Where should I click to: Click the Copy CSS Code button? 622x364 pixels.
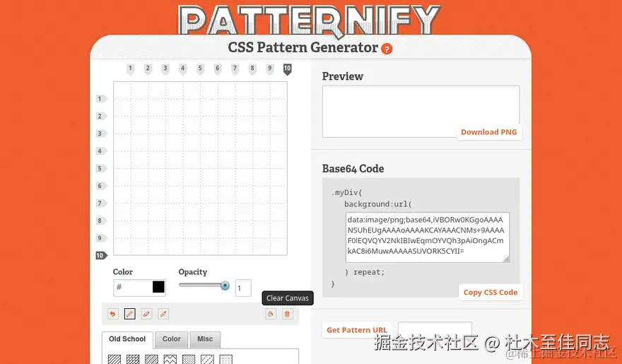click(491, 292)
